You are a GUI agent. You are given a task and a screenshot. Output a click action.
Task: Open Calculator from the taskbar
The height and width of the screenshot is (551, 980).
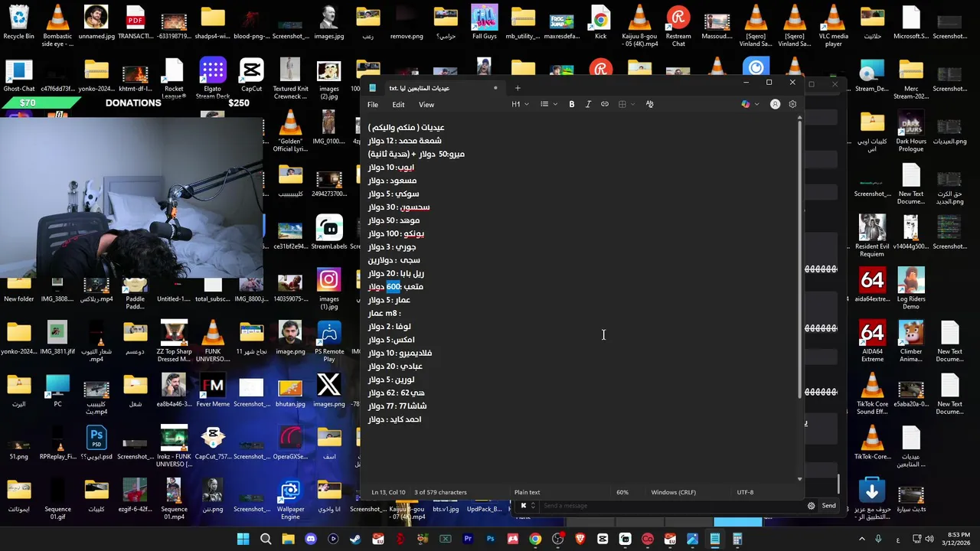(737, 540)
